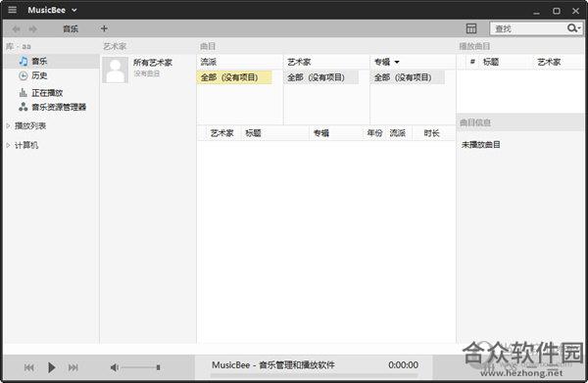Click the 艺术家 panel header

pos(115,46)
